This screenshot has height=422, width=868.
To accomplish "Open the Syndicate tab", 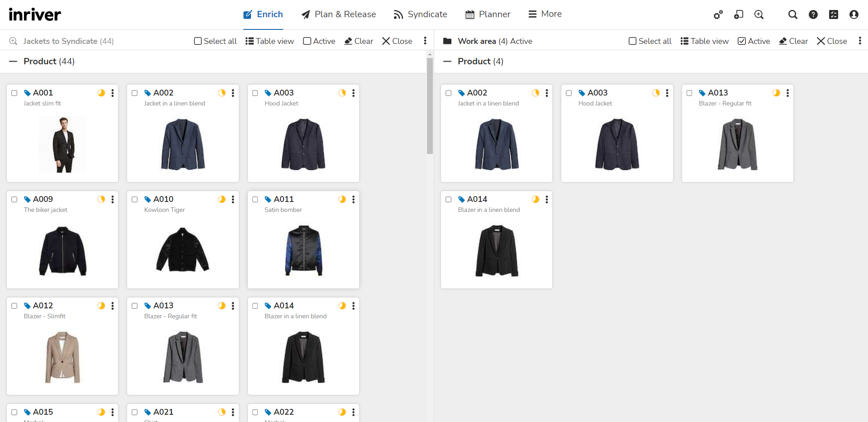I will (x=420, y=14).
